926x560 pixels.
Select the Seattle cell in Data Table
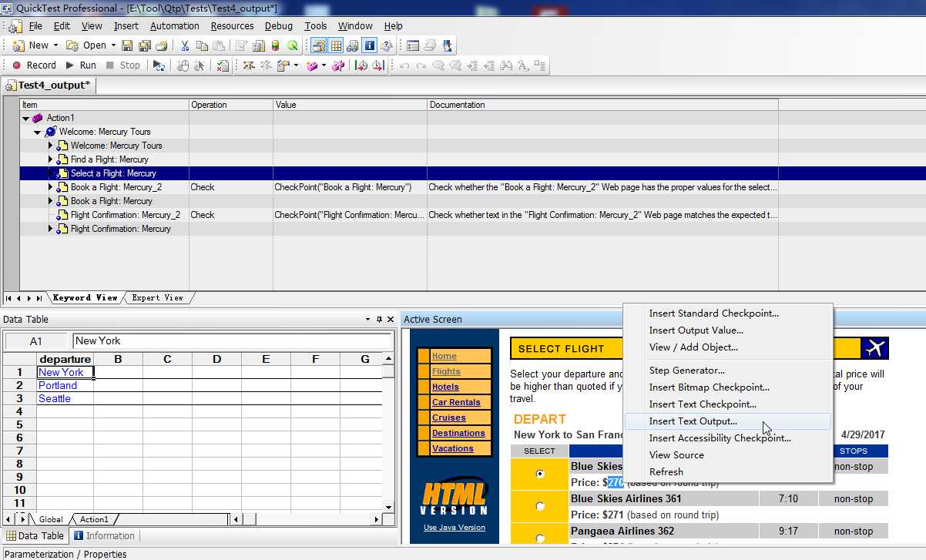click(x=65, y=399)
